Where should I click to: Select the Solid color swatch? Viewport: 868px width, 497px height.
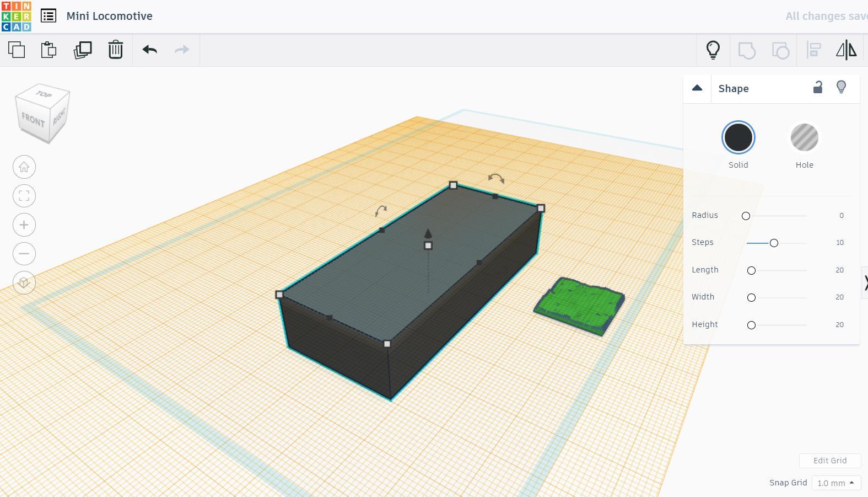coord(738,137)
